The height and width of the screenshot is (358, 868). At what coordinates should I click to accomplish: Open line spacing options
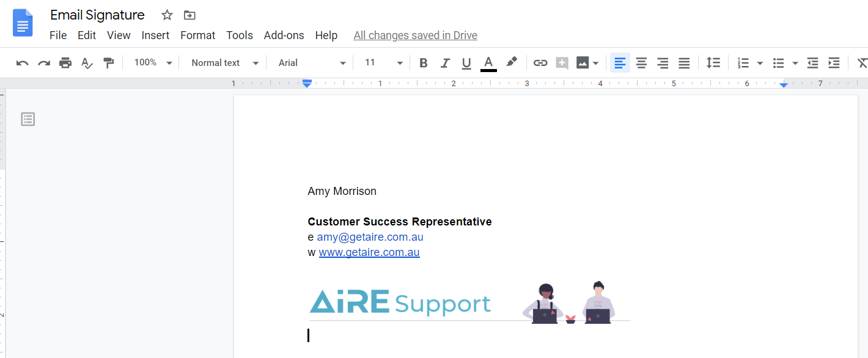coord(713,62)
